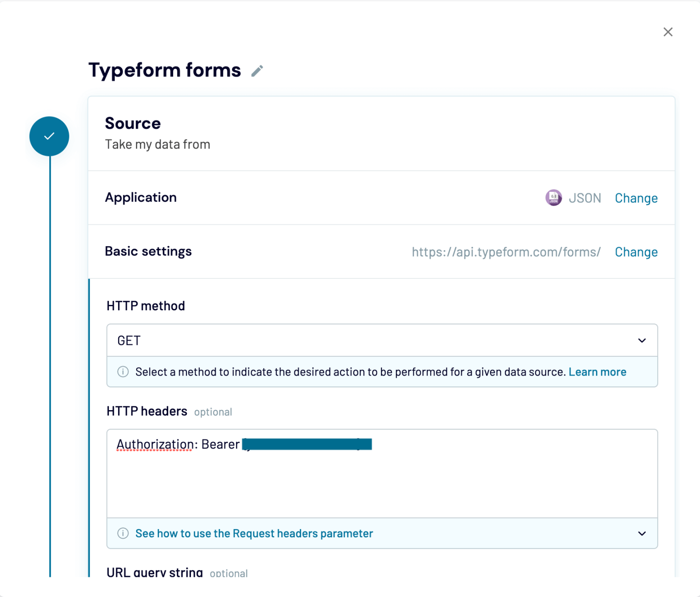Screen dimensions: 700x597
Task: Click the info icon in the headers hint bar
Action: click(x=123, y=533)
